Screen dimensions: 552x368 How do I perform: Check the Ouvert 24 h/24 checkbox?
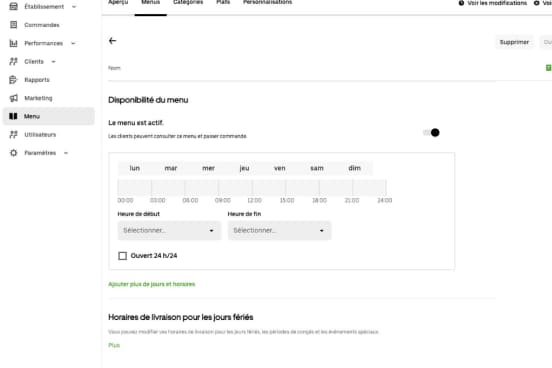pyautogui.click(x=123, y=256)
